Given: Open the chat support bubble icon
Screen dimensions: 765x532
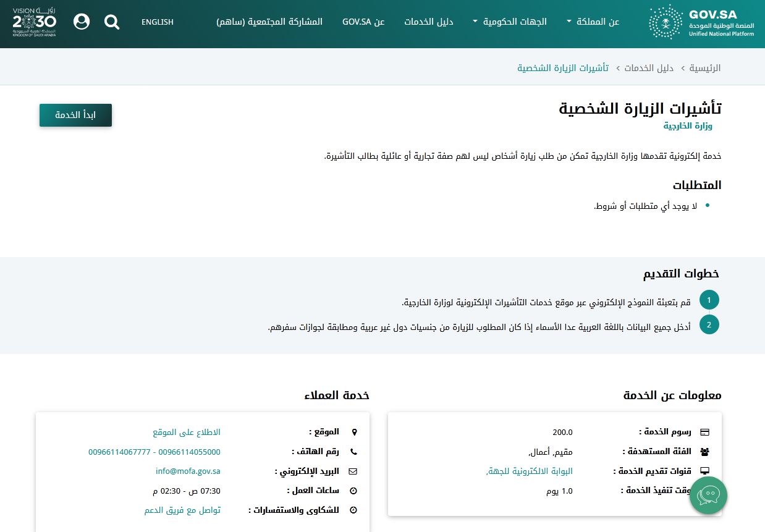Looking at the screenshot, I should coord(708,495).
